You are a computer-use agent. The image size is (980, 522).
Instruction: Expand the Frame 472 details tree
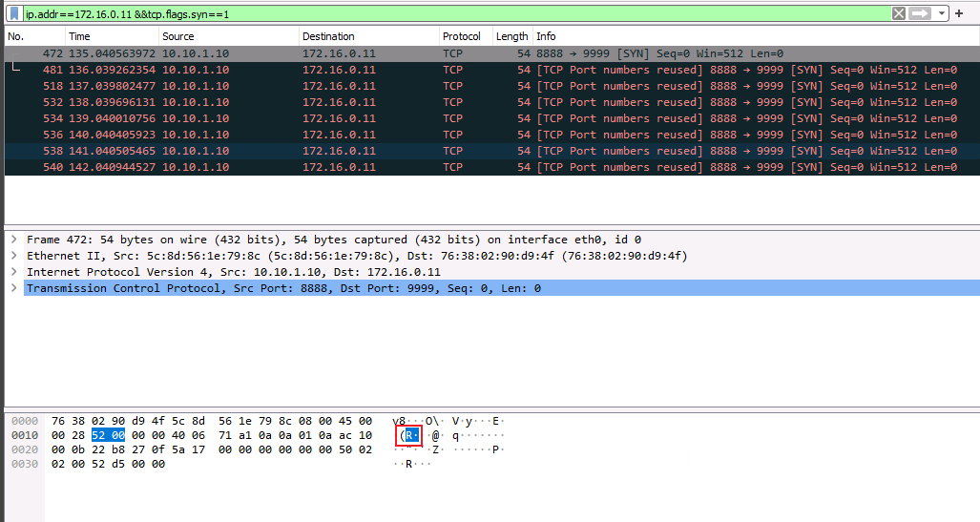pos(13,240)
